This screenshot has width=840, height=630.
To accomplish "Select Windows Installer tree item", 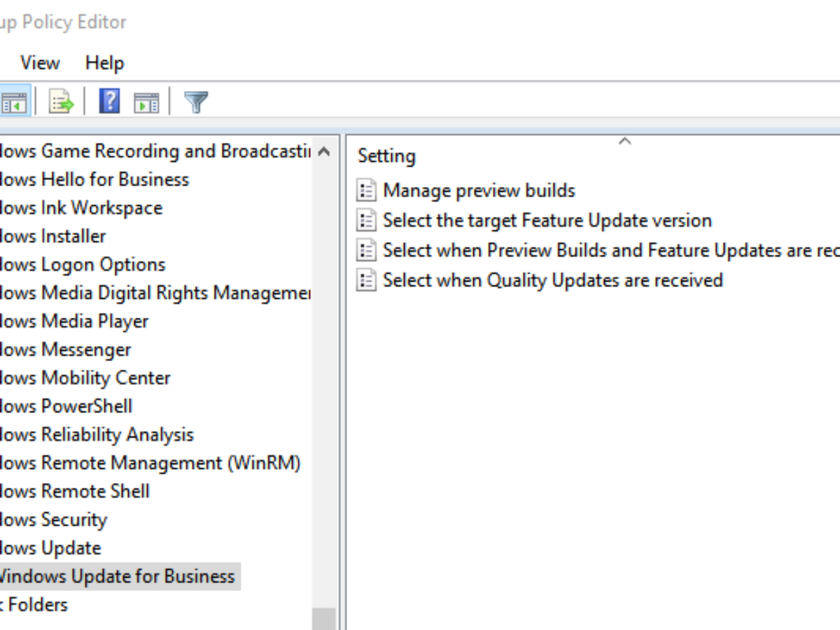I will click(x=53, y=236).
